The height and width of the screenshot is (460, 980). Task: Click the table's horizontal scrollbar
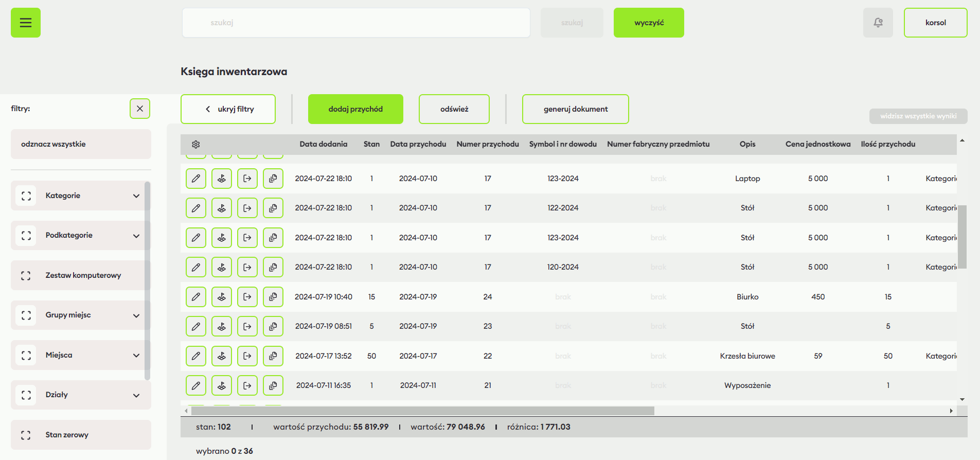[422, 411]
